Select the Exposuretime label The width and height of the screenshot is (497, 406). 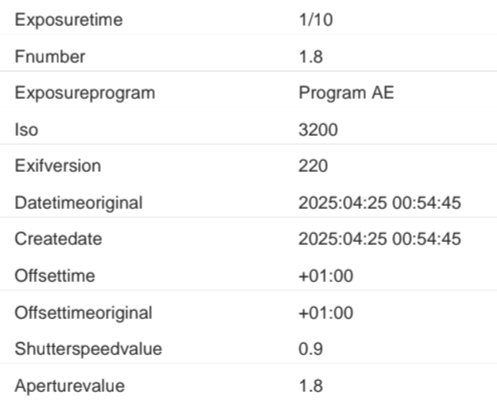pos(69,20)
